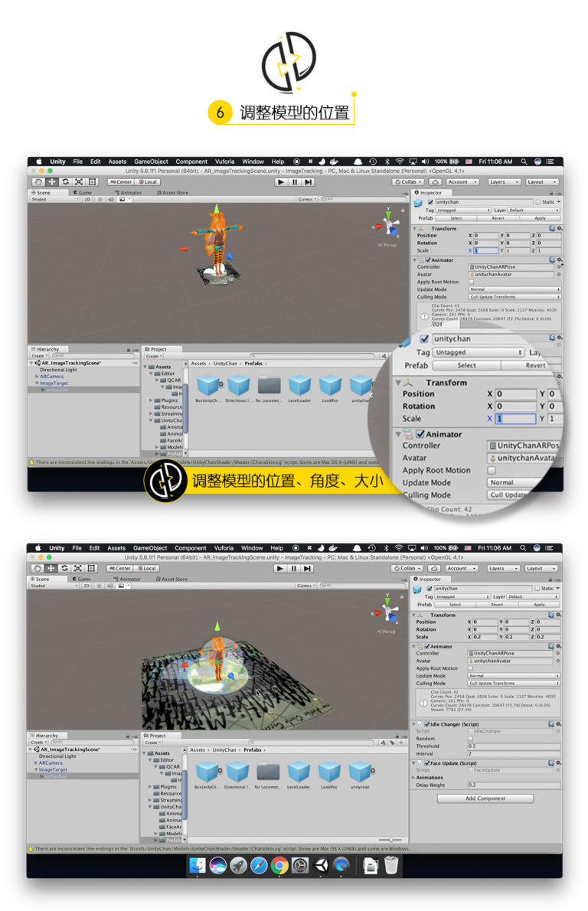Enable Apply Root Motion in lower Inspector

(470, 668)
